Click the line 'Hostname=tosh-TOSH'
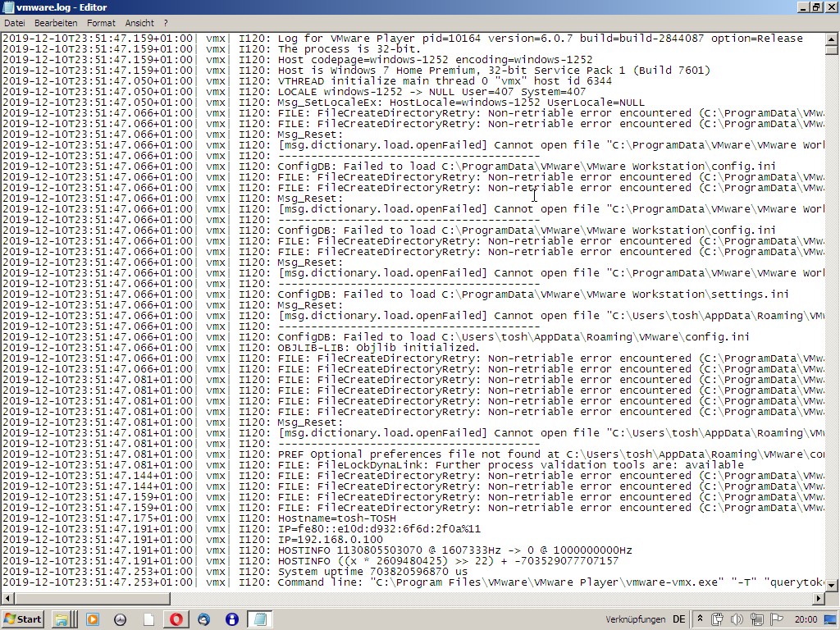 [336, 518]
